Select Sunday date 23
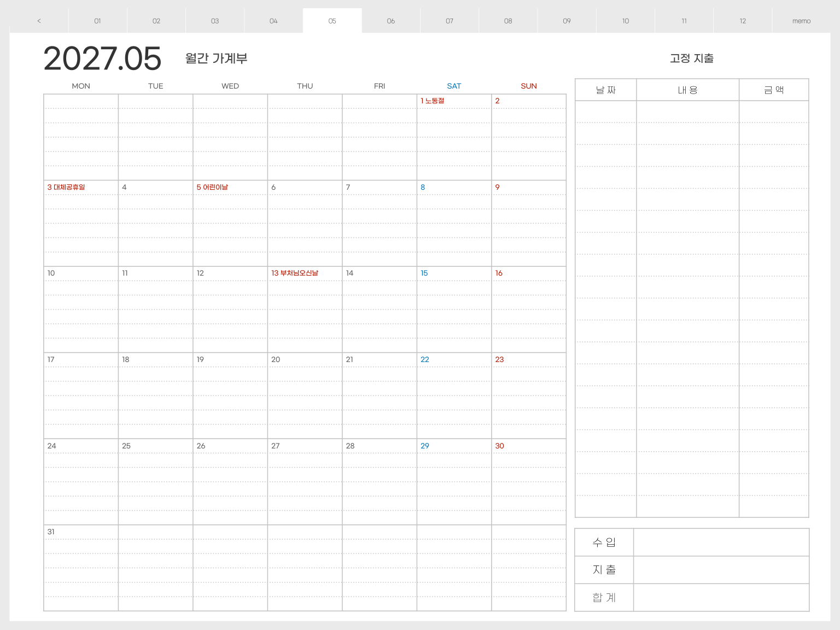Screen dimensions: 840x630 coord(529,395)
